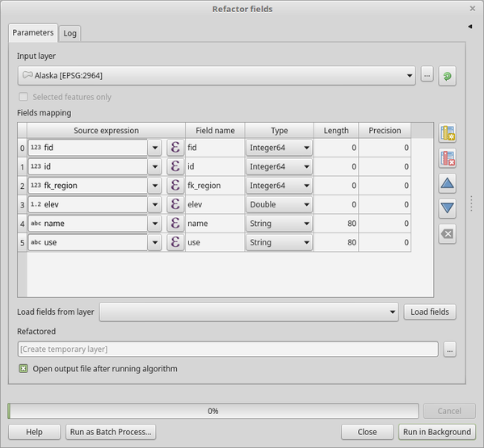Open expression editor for elev row
This screenshot has height=448, width=484.
[x=175, y=205]
